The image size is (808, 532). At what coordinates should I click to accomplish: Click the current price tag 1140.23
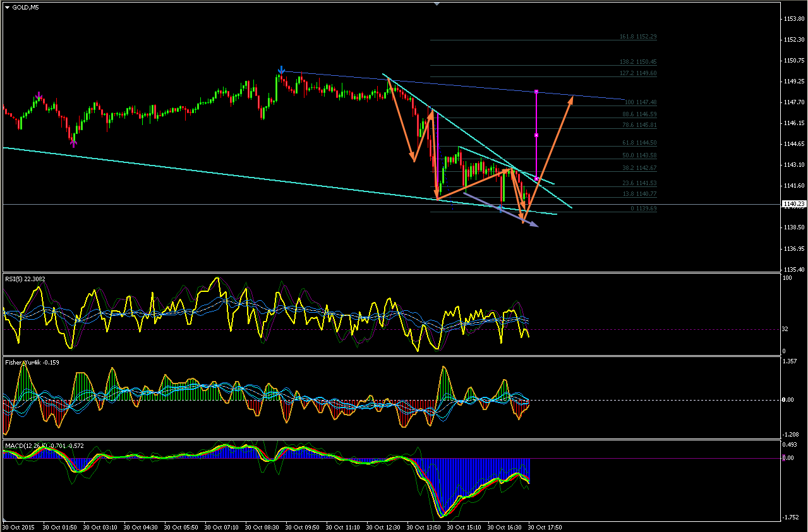(793, 204)
